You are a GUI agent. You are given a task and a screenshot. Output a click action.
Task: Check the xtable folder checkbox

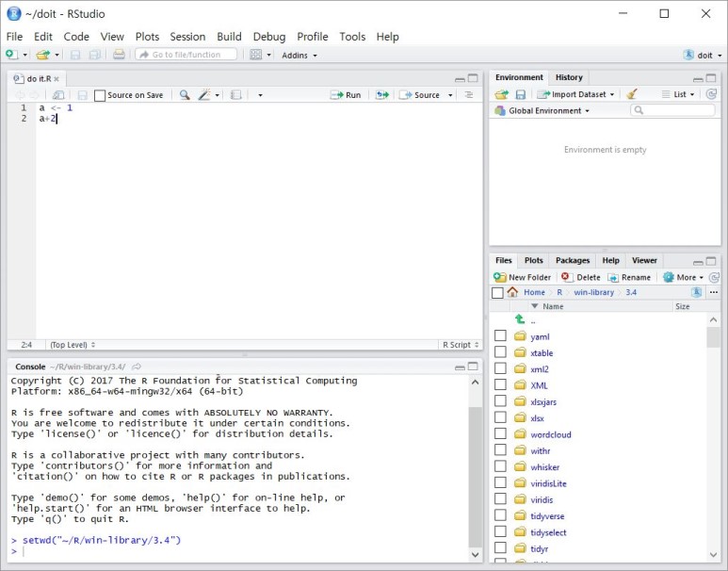click(500, 352)
